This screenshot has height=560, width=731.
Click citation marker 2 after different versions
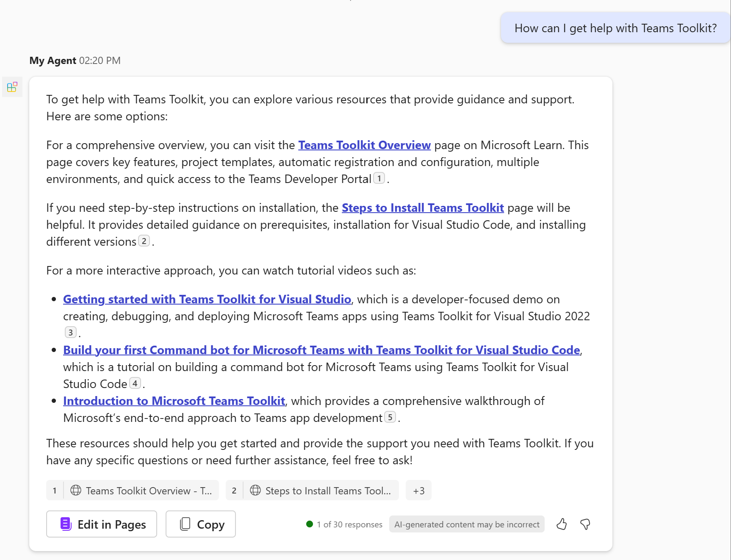[144, 241]
